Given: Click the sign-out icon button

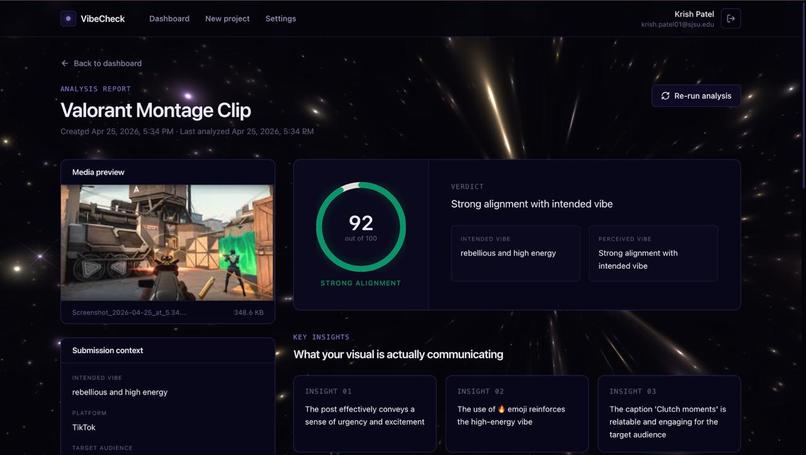Looking at the screenshot, I should coord(730,19).
